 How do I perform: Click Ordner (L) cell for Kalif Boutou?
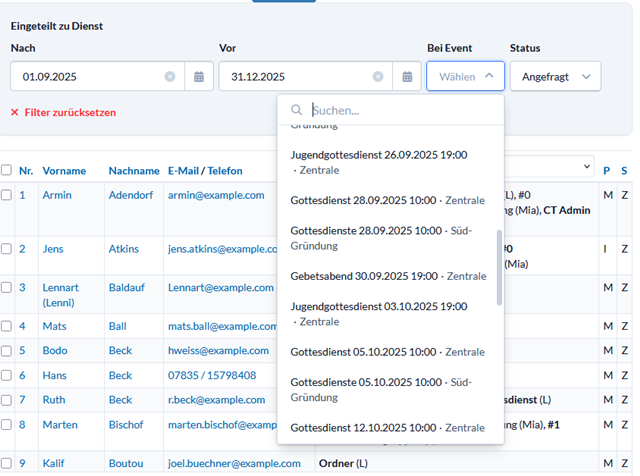click(x=343, y=463)
